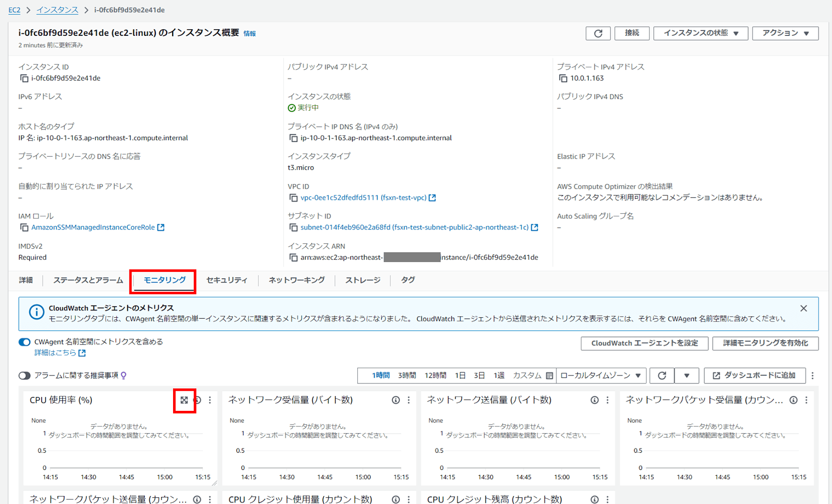Show info for ネットワーク送信量 widget

594,400
